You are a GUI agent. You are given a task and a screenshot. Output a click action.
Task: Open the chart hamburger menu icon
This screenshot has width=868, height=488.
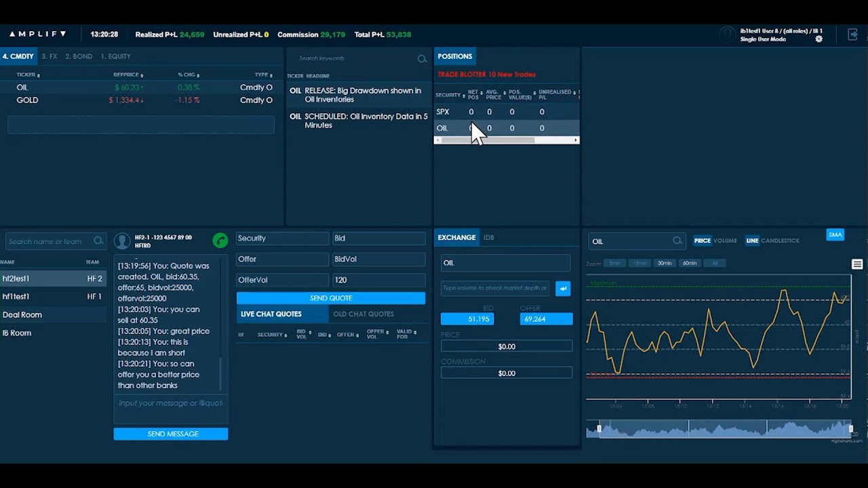pyautogui.click(x=857, y=264)
